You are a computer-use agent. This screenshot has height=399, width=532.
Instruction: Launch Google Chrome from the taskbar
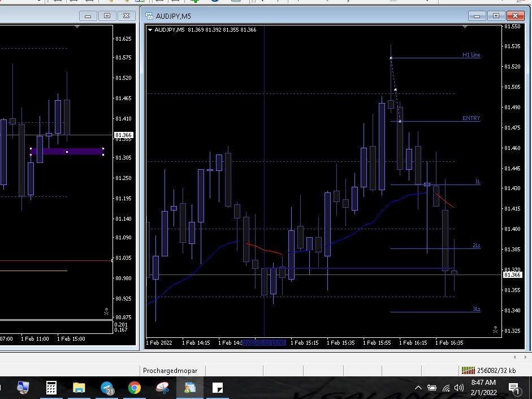point(135,388)
